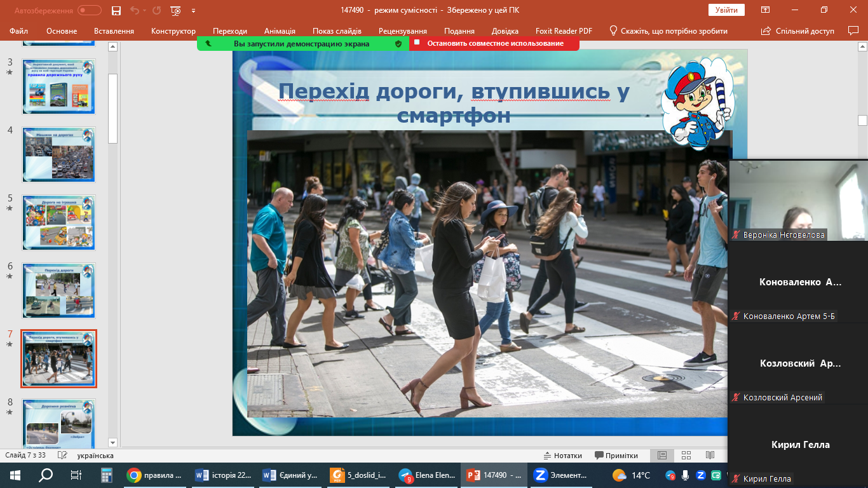
Task: Open Windows search
Action: 45,475
